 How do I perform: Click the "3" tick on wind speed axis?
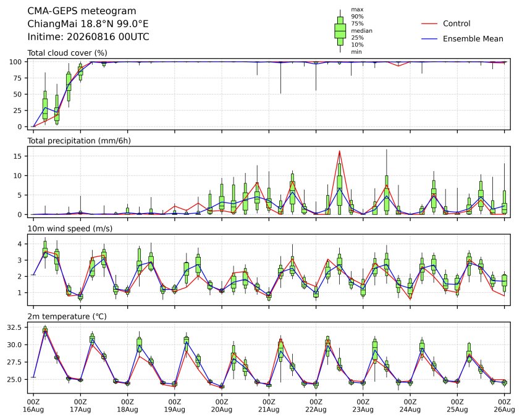click(x=20, y=260)
